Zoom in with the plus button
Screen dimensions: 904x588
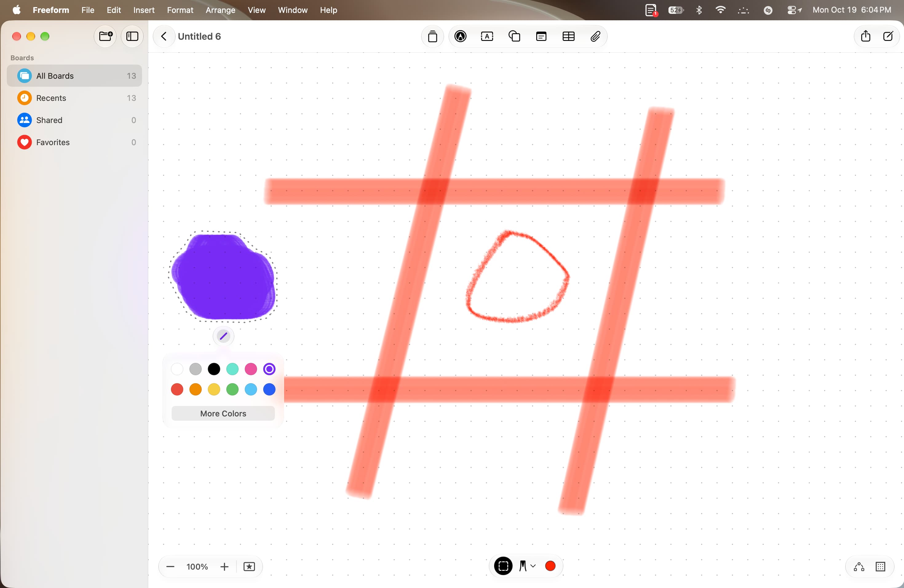224,567
